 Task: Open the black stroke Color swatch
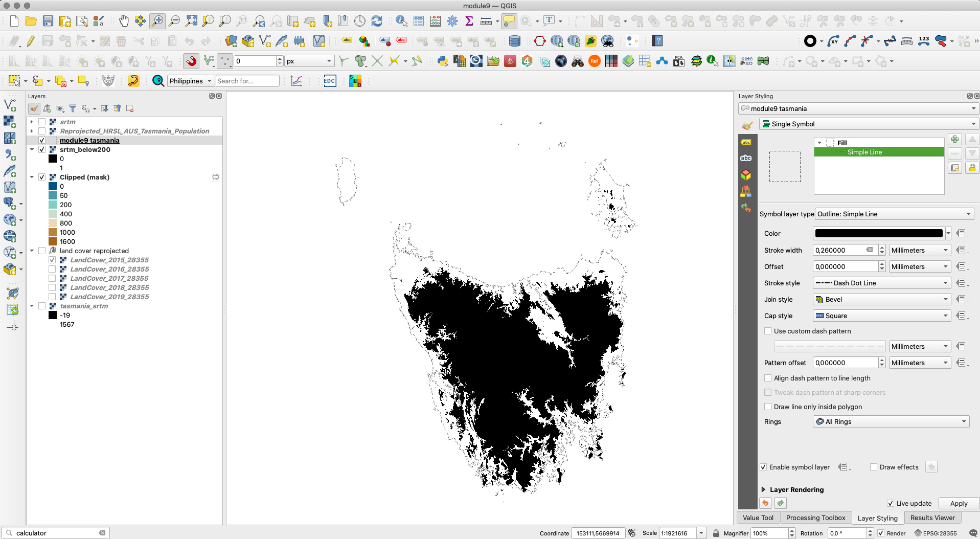coord(878,233)
